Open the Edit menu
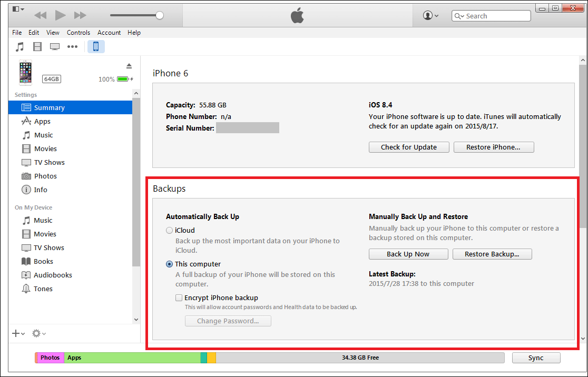Viewport: 588px width, 377px height. [x=34, y=33]
